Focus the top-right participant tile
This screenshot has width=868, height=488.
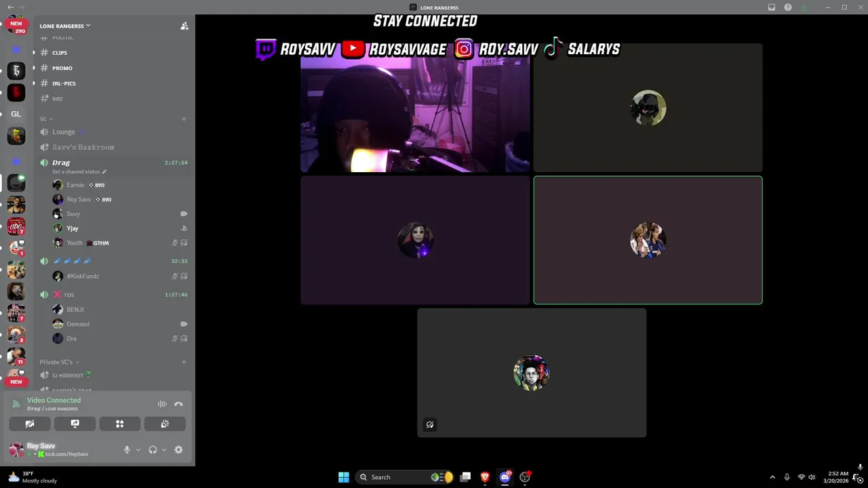(x=648, y=108)
